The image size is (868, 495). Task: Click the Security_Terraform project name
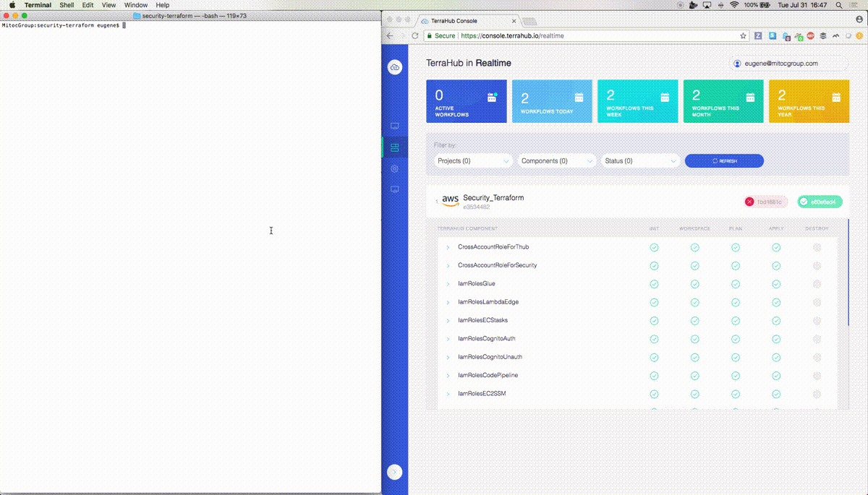point(493,197)
